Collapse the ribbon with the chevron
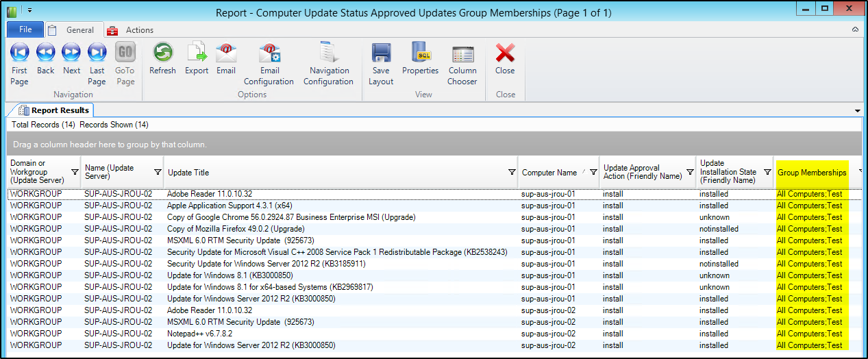The height and width of the screenshot is (359, 868). tap(855, 30)
